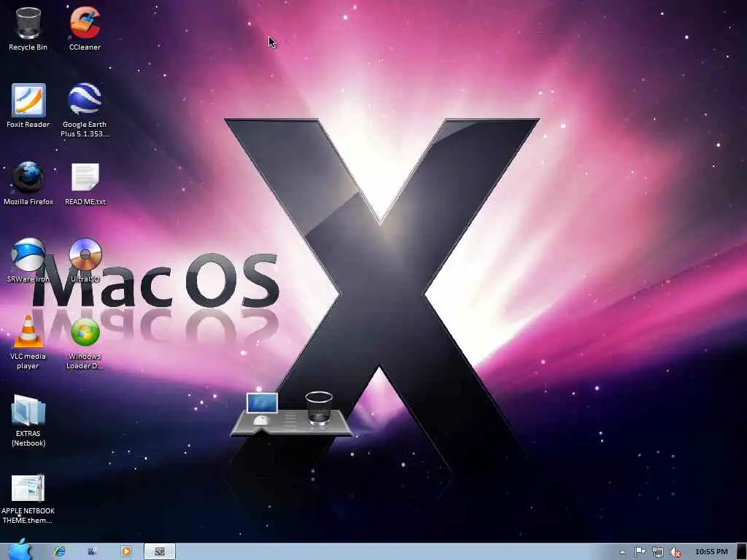Click the muted volume tray icon
This screenshot has width=747, height=560.
675,552
